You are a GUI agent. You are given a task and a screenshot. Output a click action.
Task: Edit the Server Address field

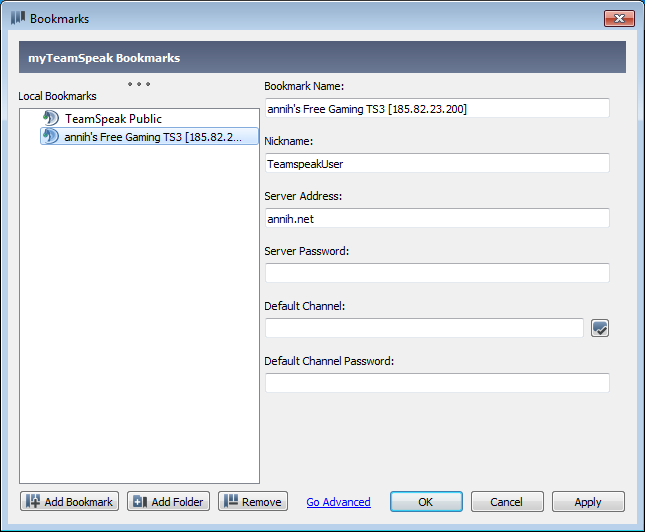click(436, 218)
